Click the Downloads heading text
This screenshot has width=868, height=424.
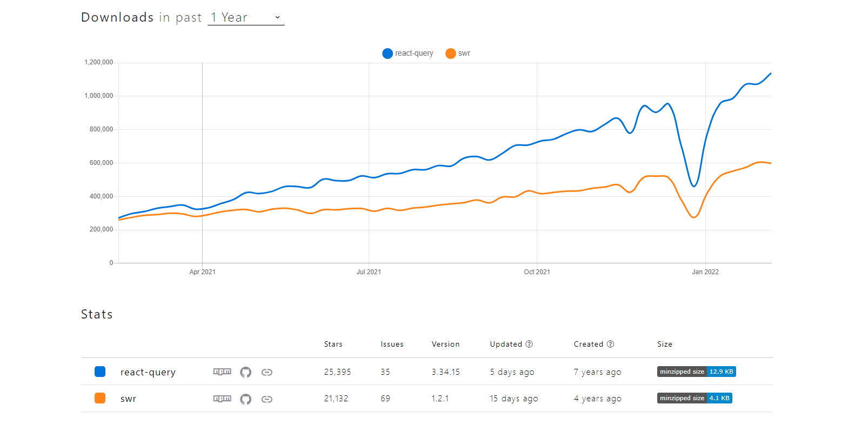click(117, 17)
